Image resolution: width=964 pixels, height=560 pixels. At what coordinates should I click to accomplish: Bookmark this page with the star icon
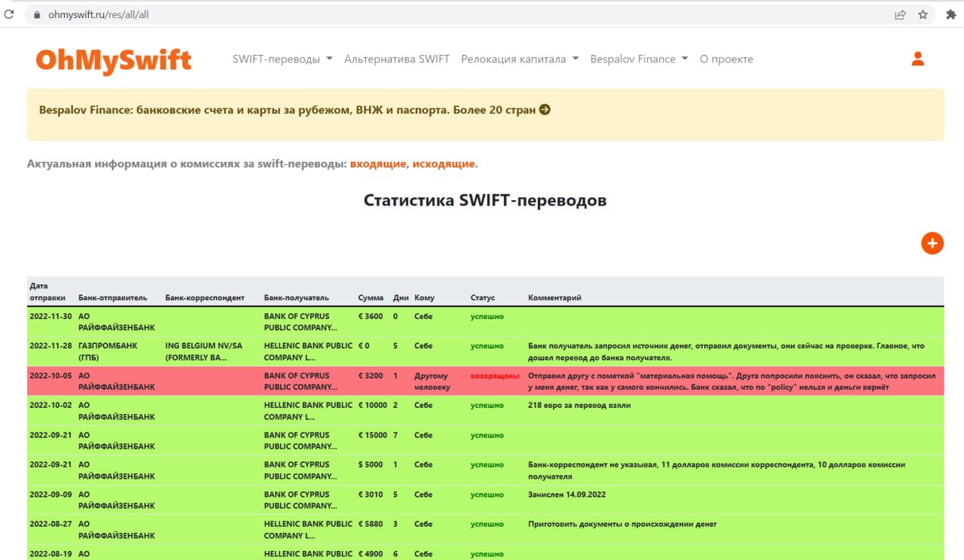923,14
